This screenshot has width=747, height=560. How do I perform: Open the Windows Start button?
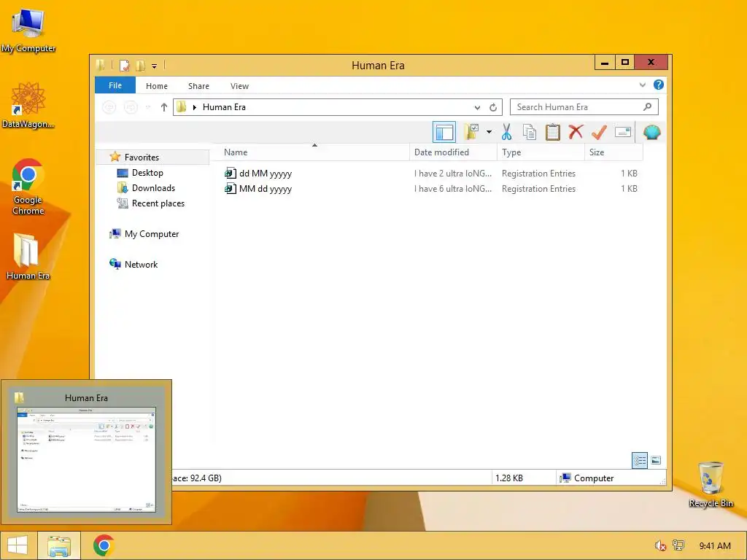pyautogui.click(x=18, y=545)
